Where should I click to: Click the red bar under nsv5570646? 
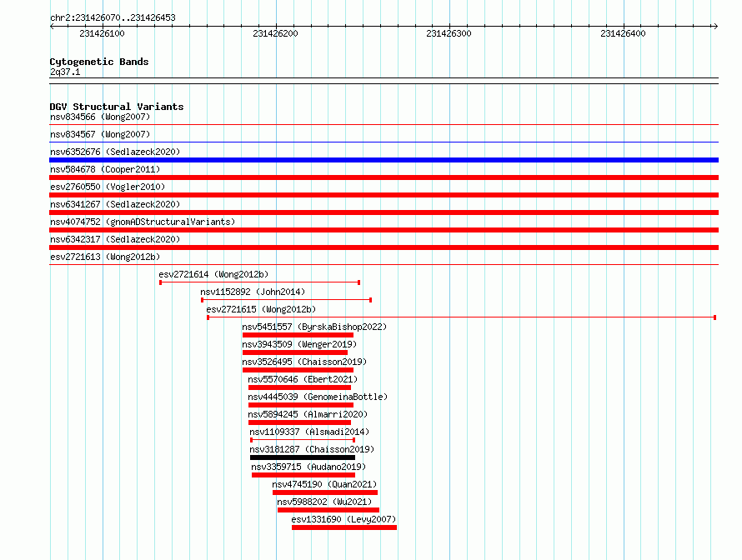299,387
